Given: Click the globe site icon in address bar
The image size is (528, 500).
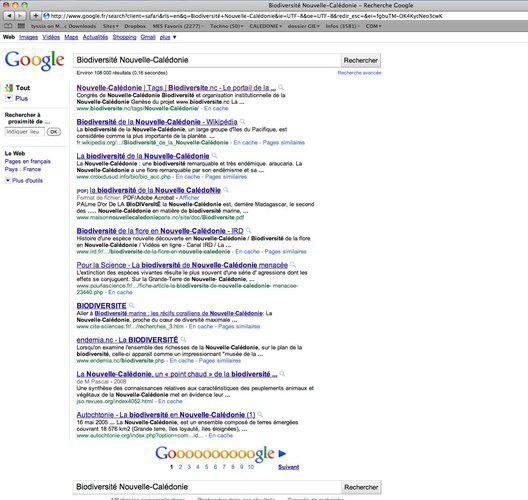Looking at the screenshot, I should 46,16.
